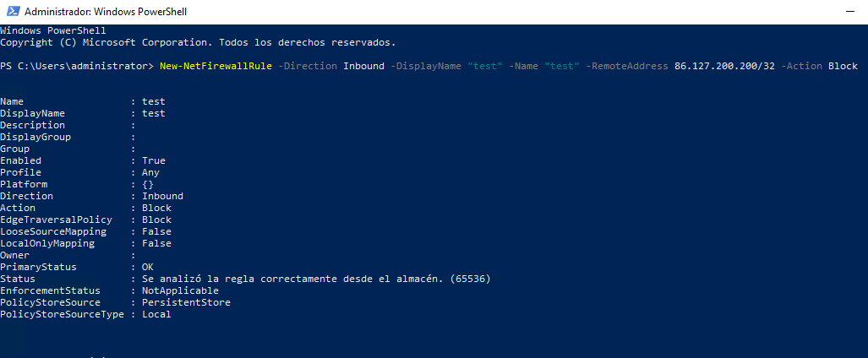Click the -RemoteAddress parameter in the command
Viewport: 868px width, 358px height.
tap(626, 66)
